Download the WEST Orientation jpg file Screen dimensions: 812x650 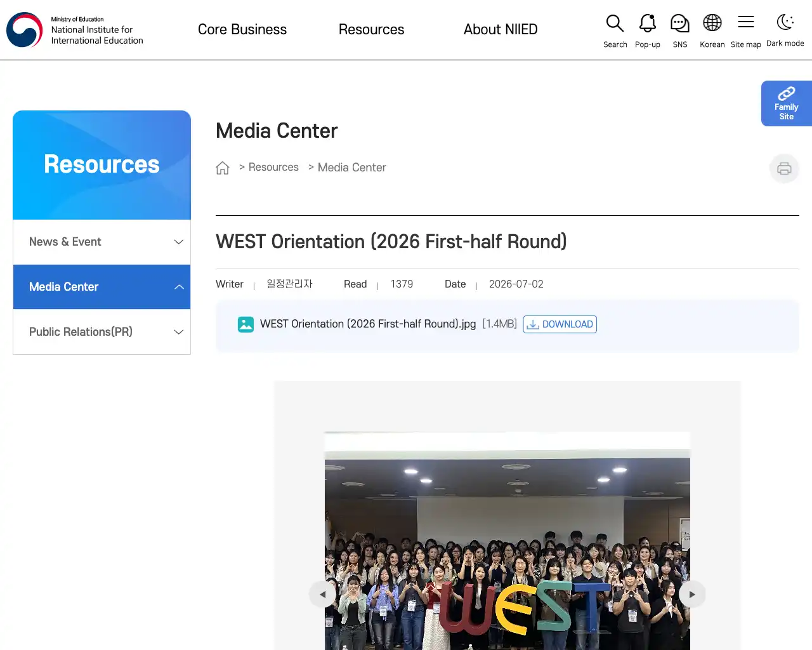(560, 324)
